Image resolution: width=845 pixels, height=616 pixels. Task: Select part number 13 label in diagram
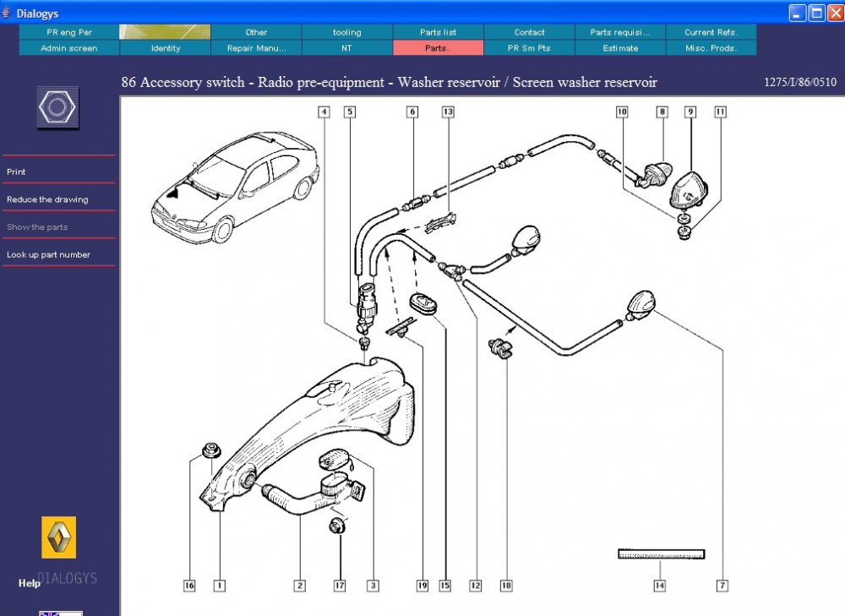click(x=448, y=112)
